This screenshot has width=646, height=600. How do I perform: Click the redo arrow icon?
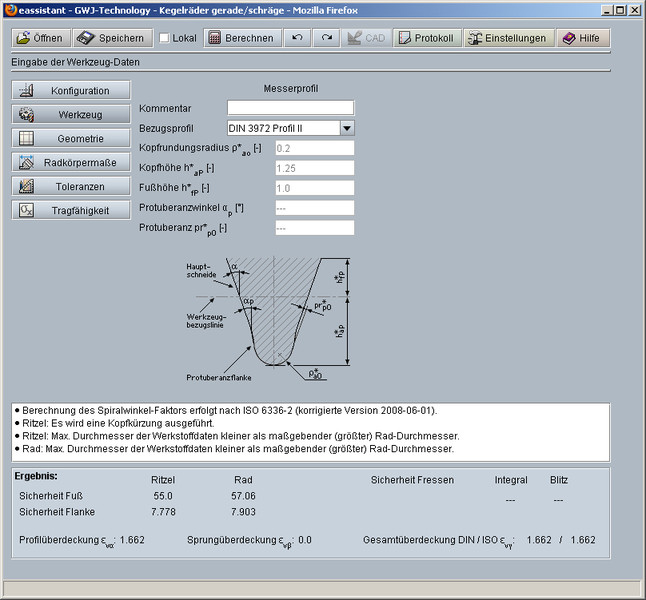coord(326,38)
